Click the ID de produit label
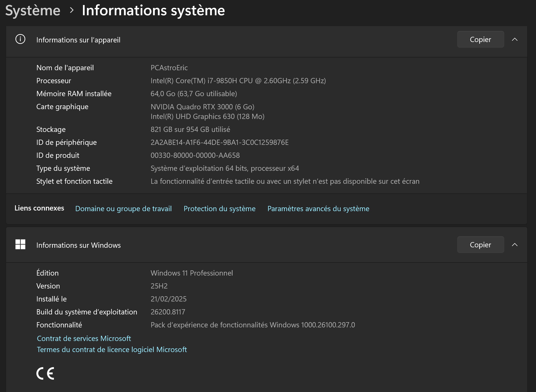The width and height of the screenshot is (536, 392). coord(58,155)
